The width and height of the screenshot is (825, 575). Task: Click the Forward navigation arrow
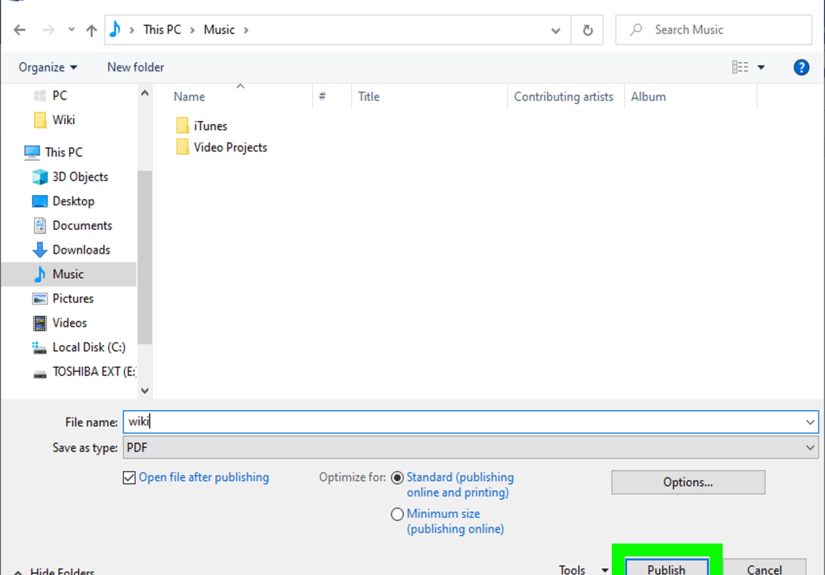point(48,30)
